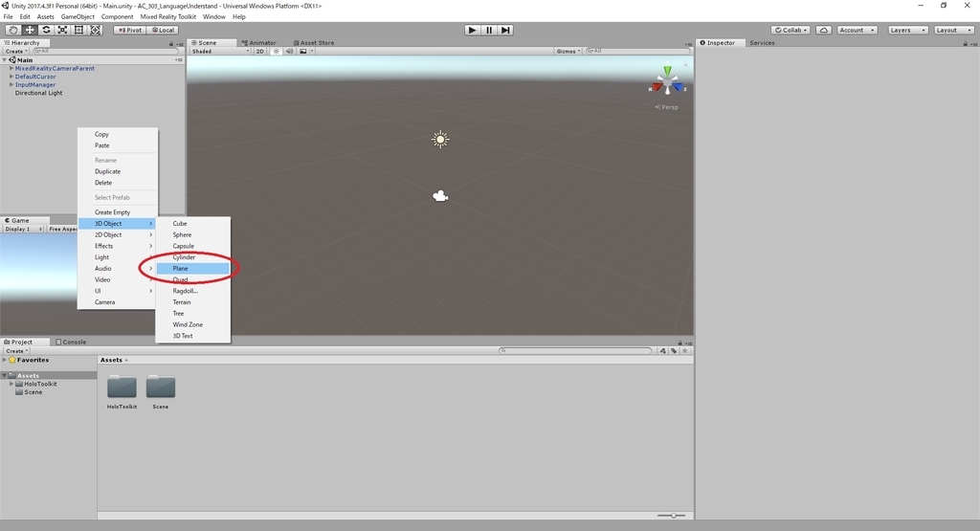
Task: Step one frame forward
Action: coord(505,30)
